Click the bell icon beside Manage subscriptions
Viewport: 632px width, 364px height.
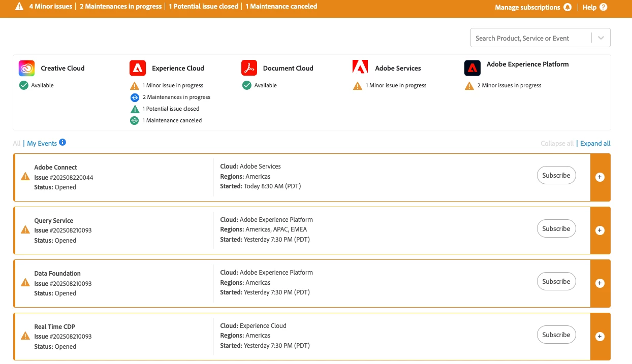[x=567, y=7]
